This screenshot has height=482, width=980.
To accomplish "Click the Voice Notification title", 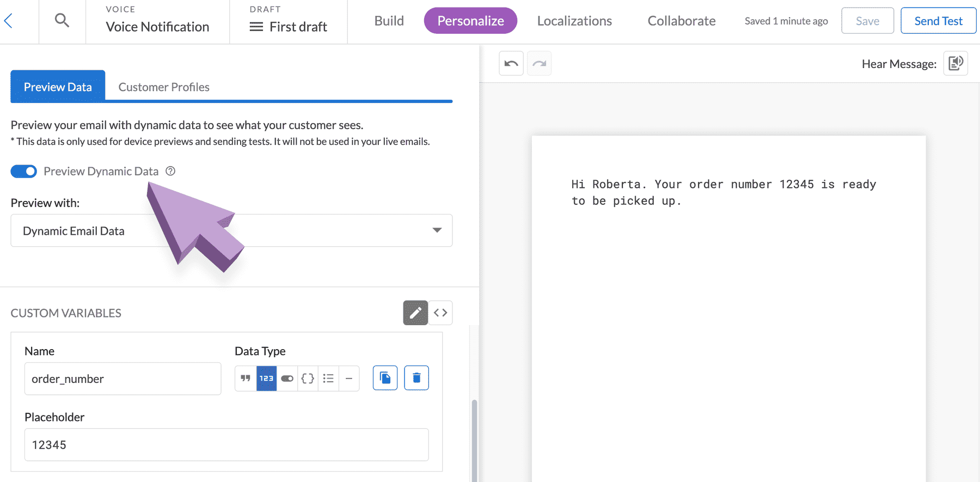I will point(157,27).
